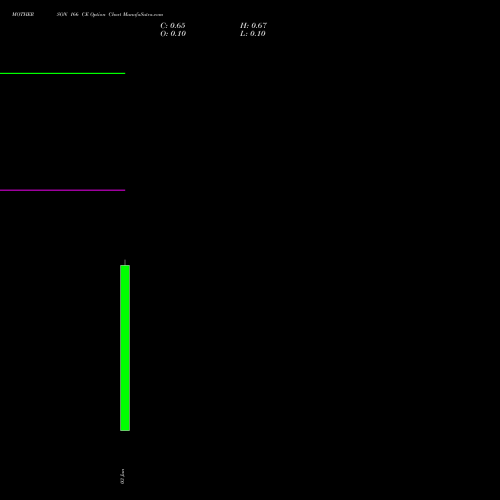The image size is (500, 500).
Task: Click the high value 'H: 0.67'
Action: 253,26
